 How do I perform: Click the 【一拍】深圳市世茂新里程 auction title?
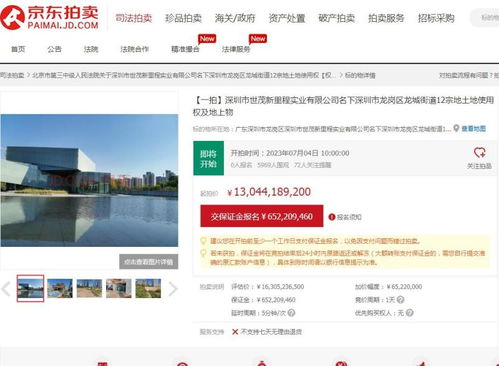click(343, 106)
